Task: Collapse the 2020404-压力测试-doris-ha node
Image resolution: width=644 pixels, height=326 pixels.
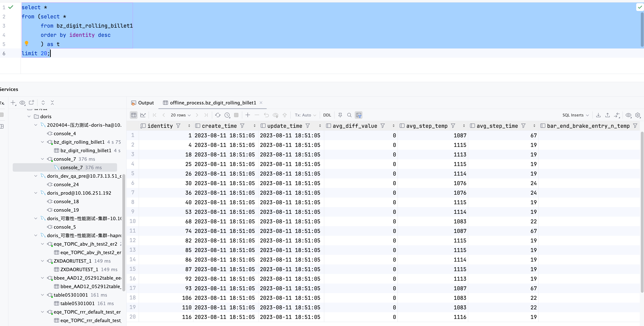Action: (x=36, y=125)
